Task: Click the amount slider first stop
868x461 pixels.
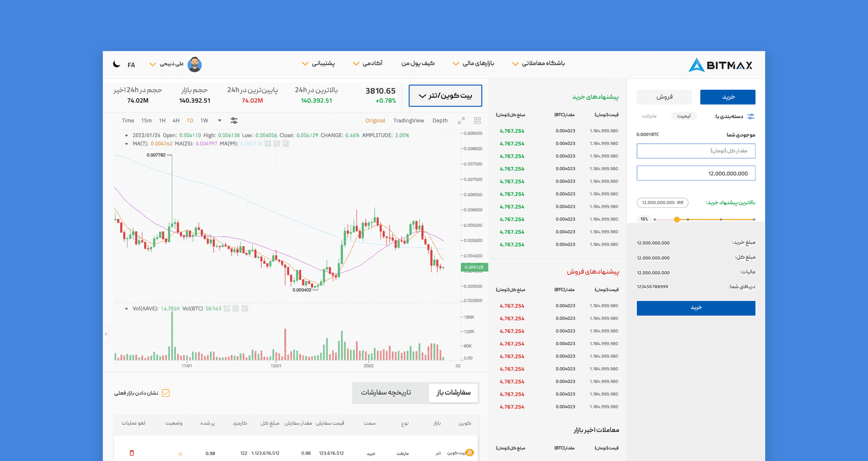Action: (x=655, y=219)
